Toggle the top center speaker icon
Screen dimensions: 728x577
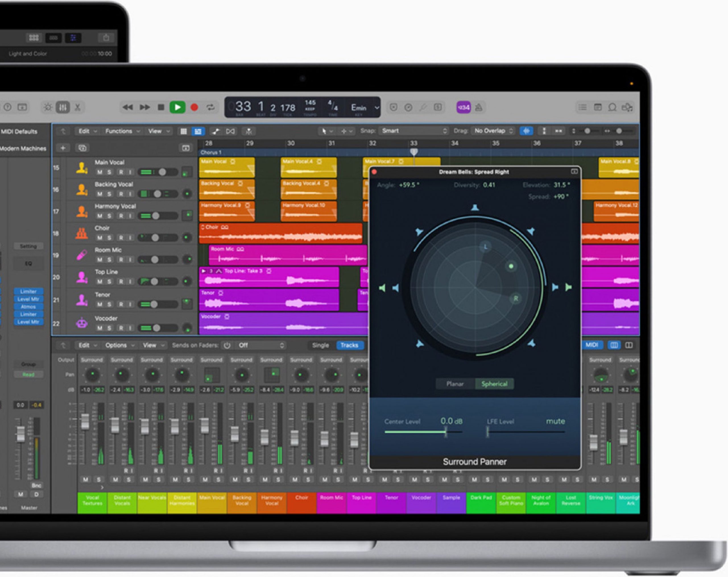[x=475, y=207]
